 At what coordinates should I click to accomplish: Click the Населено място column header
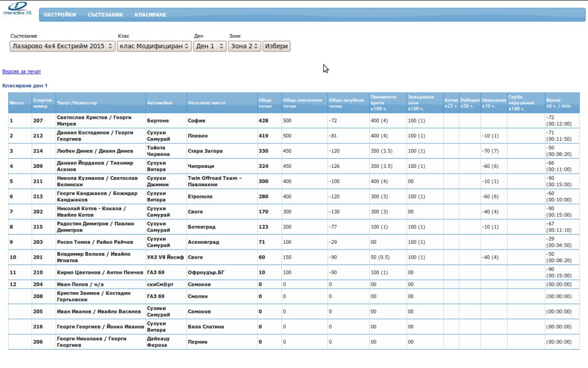coord(207,103)
